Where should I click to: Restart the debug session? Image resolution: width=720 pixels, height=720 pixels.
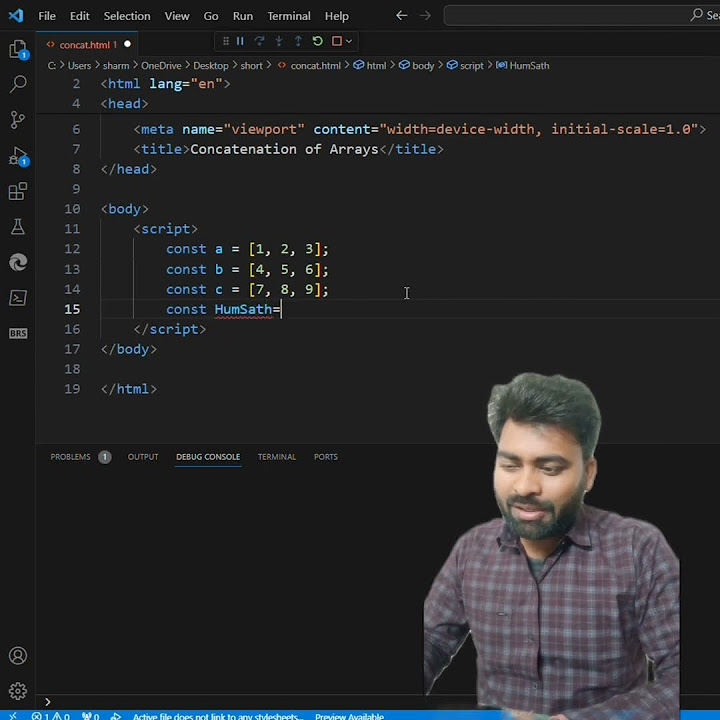317,41
